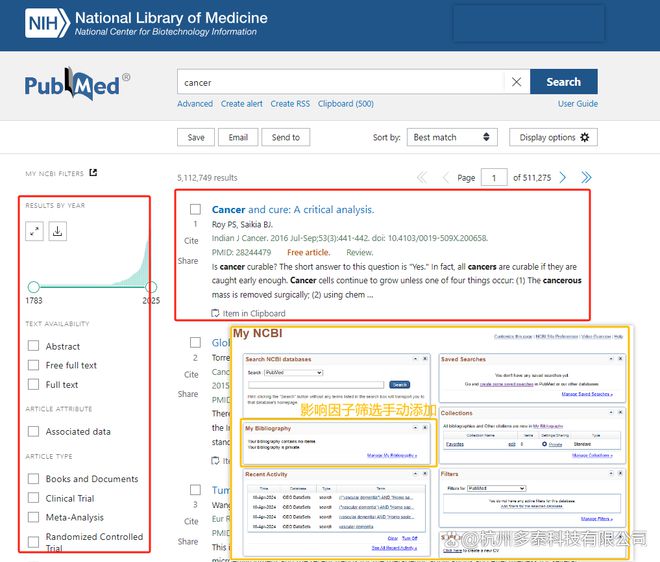Open My NCBI Filters external link icon

[x=93, y=173]
